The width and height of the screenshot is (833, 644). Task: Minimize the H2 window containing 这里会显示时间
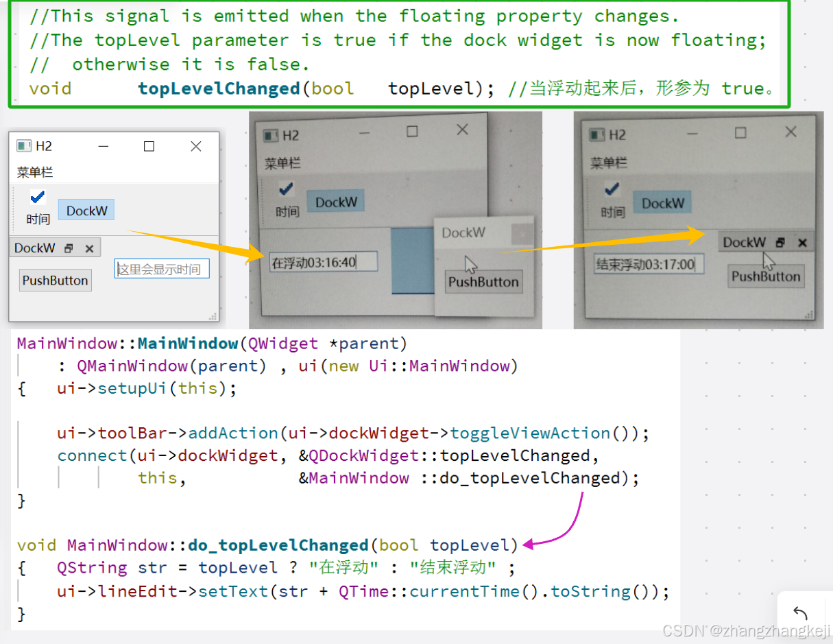tap(104, 146)
